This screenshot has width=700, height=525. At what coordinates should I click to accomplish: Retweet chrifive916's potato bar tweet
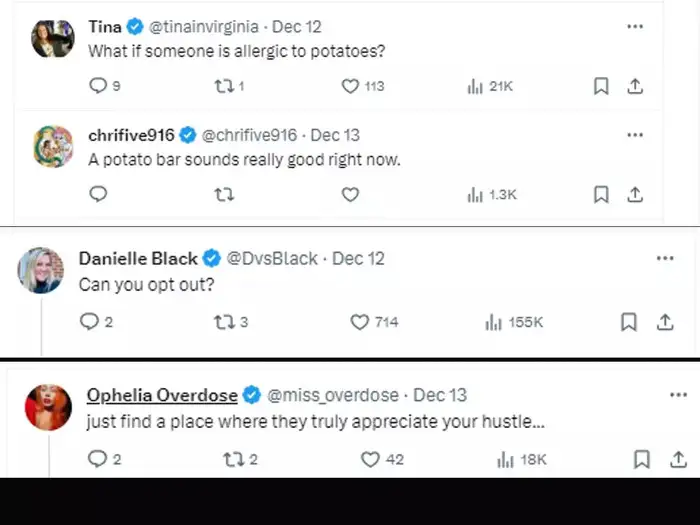coord(224,194)
